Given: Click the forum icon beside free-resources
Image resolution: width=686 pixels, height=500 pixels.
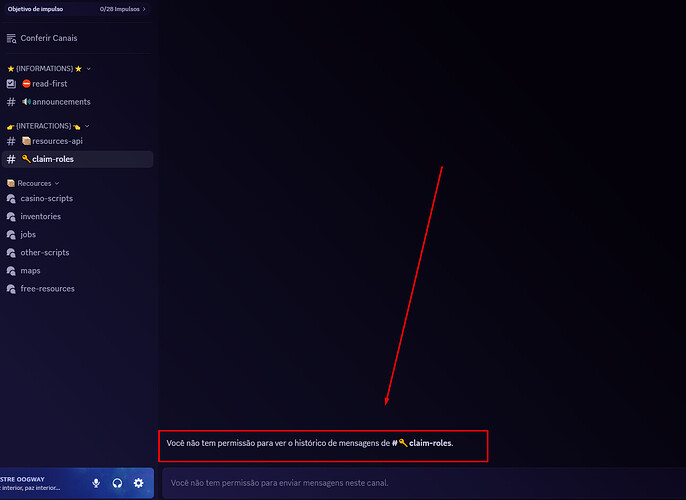Looking at the screenshot, I should click(11, 289).
